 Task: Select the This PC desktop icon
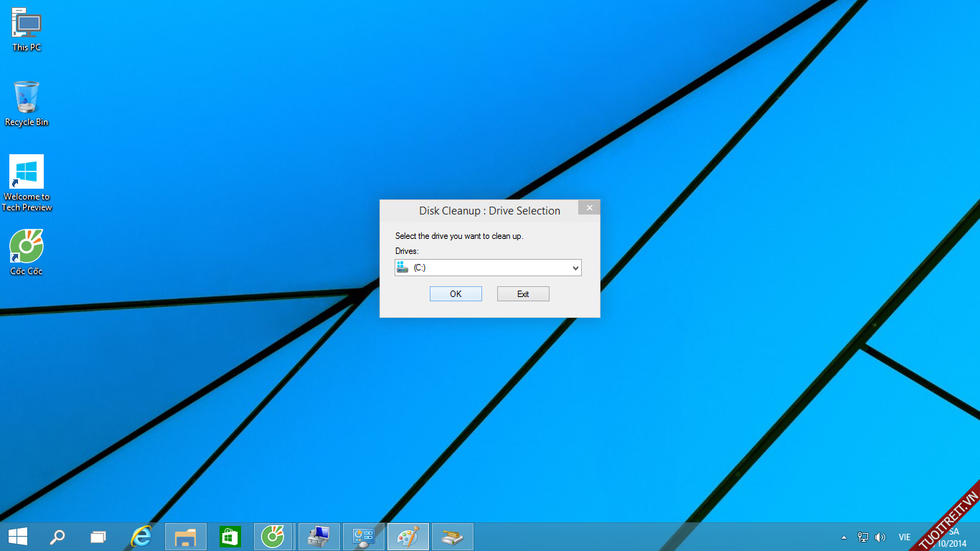coord(27,29)
